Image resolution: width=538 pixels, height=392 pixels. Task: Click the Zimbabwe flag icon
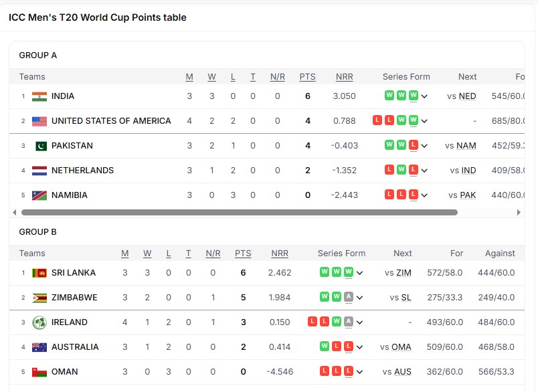[39, 298]
